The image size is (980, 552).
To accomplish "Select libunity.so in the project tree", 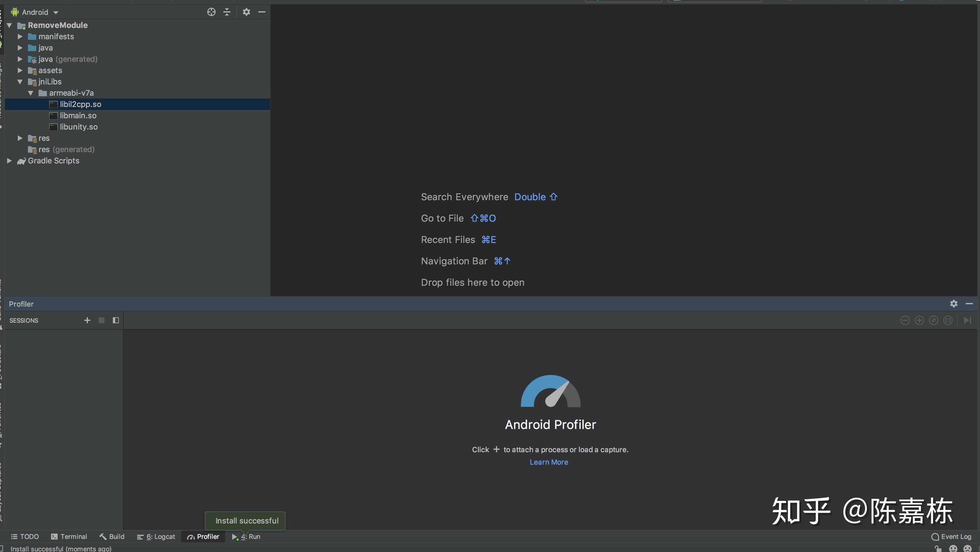I will (78, 127).
